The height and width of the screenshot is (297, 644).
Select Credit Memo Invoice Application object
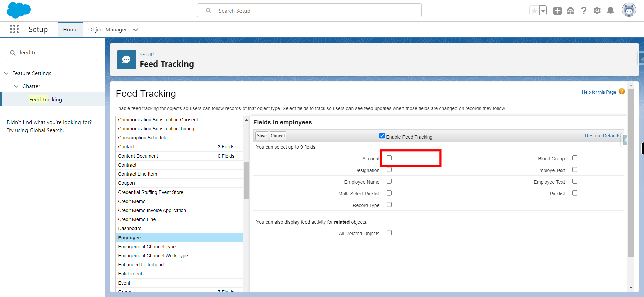coord(179,210)
